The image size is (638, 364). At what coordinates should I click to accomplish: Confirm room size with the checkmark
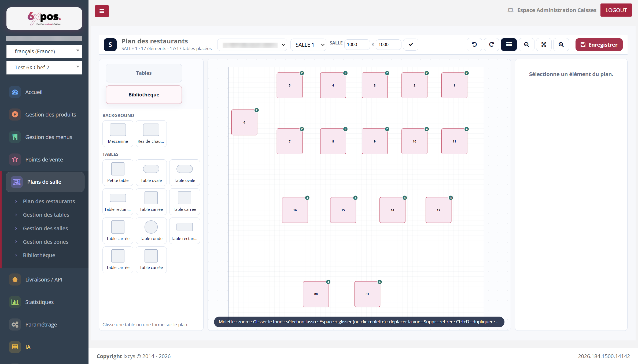coord(411,44)
